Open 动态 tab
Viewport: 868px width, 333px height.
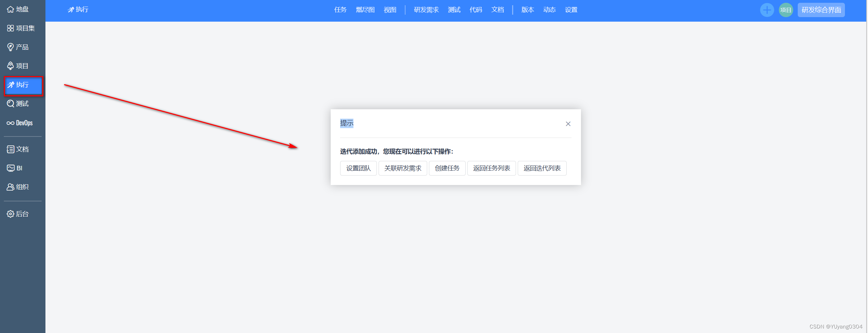(549, 10)
